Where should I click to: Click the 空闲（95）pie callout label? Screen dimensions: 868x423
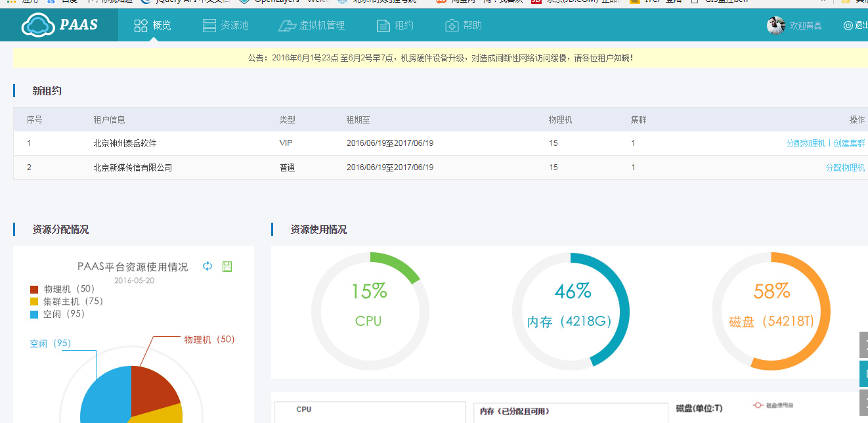pyautogui.click(x=50, y=344)
